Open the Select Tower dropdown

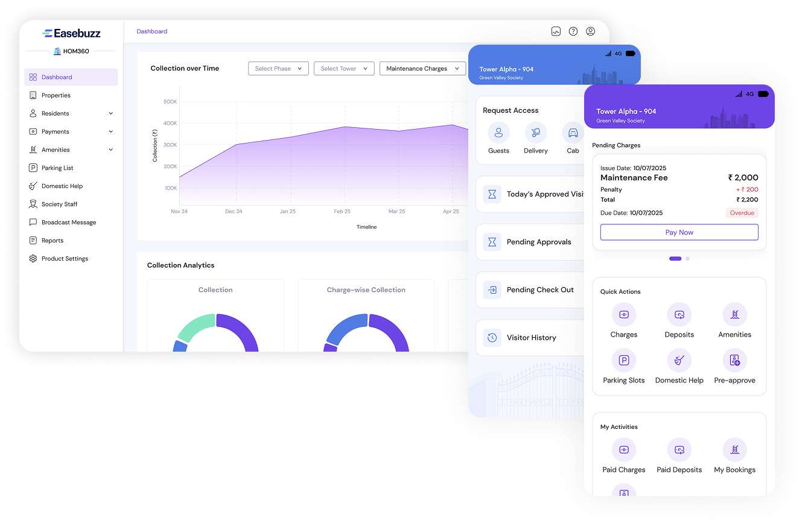344,69
